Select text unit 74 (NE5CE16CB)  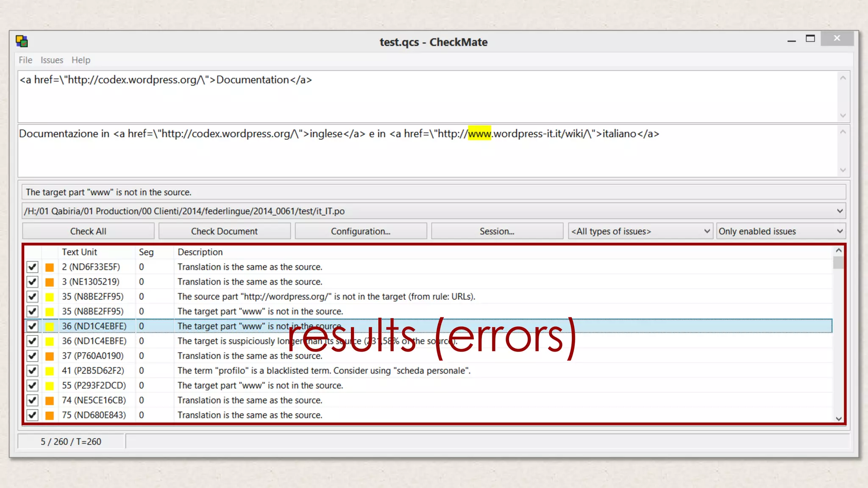pyautogui.click(x=94, y=400)
